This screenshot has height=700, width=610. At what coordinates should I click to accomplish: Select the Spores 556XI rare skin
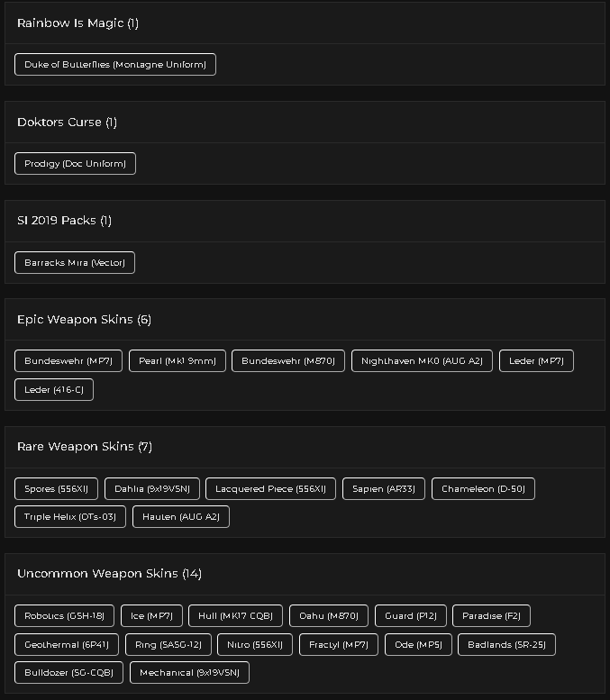tap(56, 489)
